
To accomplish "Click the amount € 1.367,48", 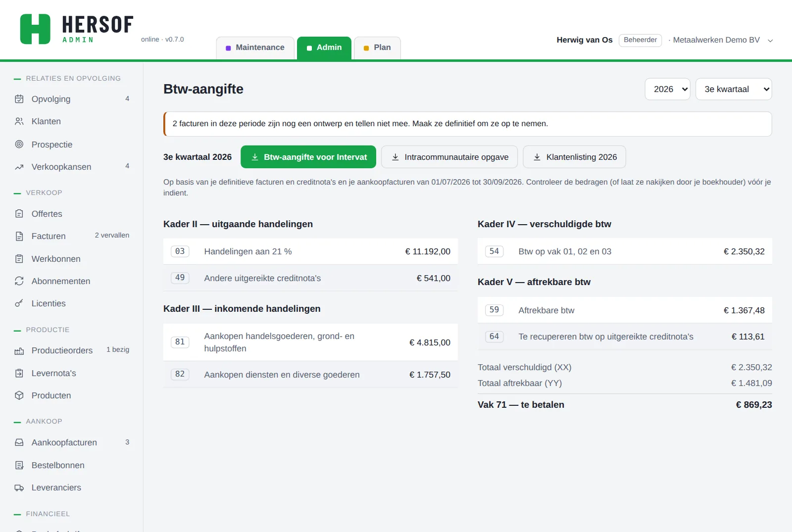I will click(x=744, y=310).
